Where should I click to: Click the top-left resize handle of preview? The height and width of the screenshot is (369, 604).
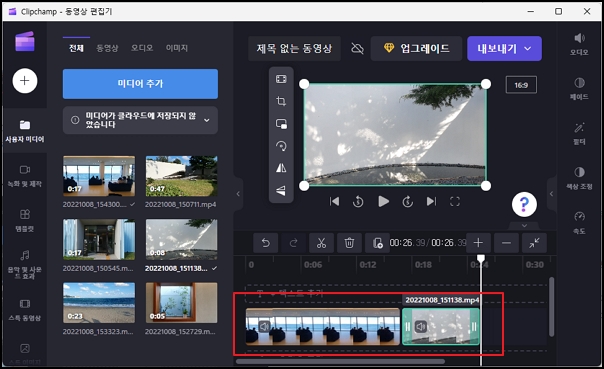pyautogui.click(x=304, y=84)
